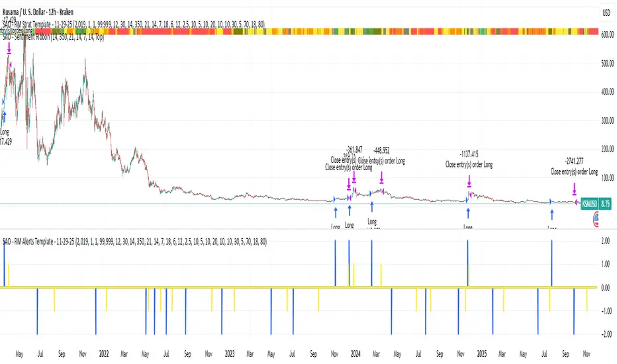This screenshot has width=617, height=364.
Task: Click the 200.00 price axis value
Action: tap(607, 149)
